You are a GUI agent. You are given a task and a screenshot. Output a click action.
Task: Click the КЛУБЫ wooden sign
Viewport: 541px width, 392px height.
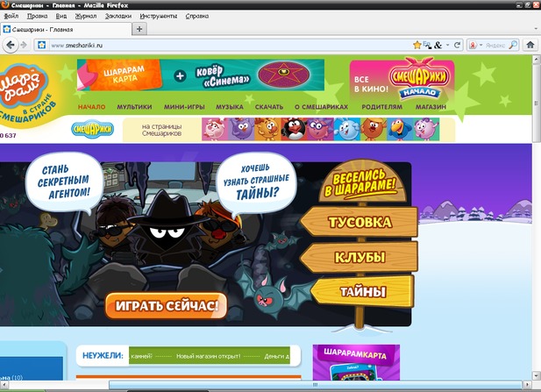pos(359,257)
